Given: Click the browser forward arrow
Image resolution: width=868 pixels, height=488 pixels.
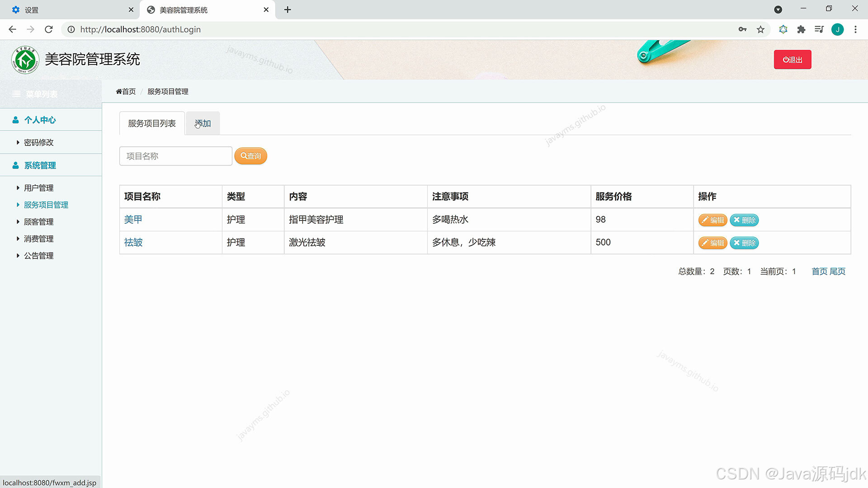Looking at the screenshot, I should coord(30,29).
